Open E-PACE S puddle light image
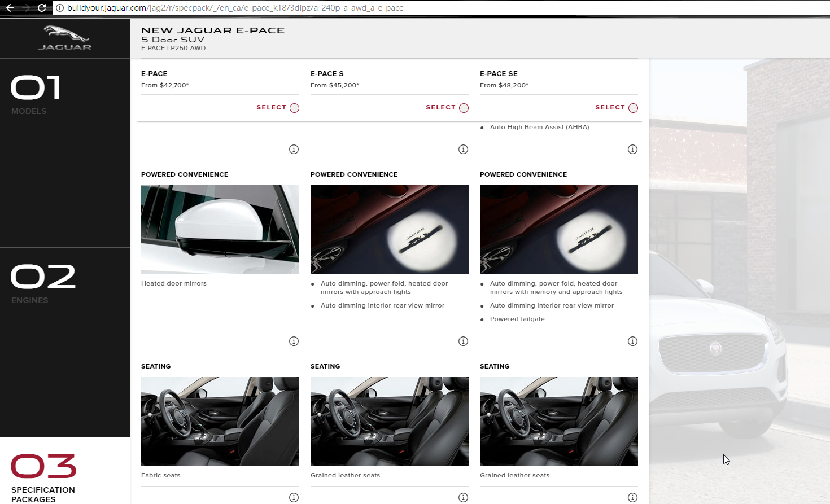The width and height of the screenshot is (830, 504). [390, 230]
